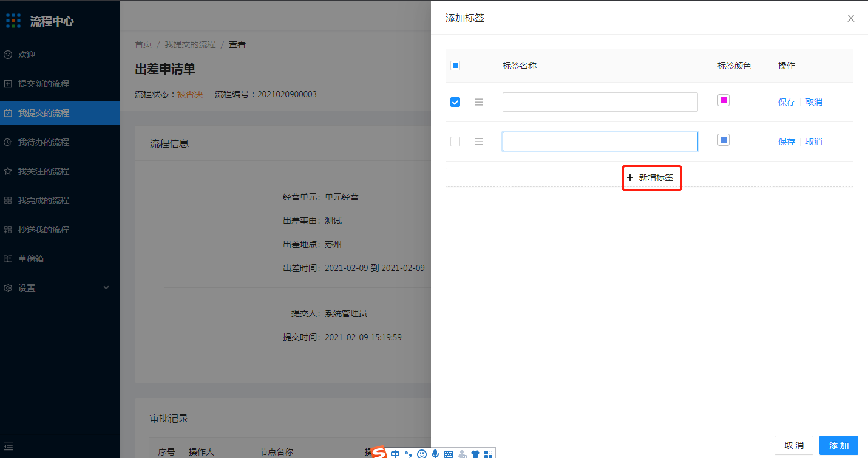The height and width of the screenshot is (458, 868).
Task: Click the IME microphone voice input
Action: click(435, 454)
